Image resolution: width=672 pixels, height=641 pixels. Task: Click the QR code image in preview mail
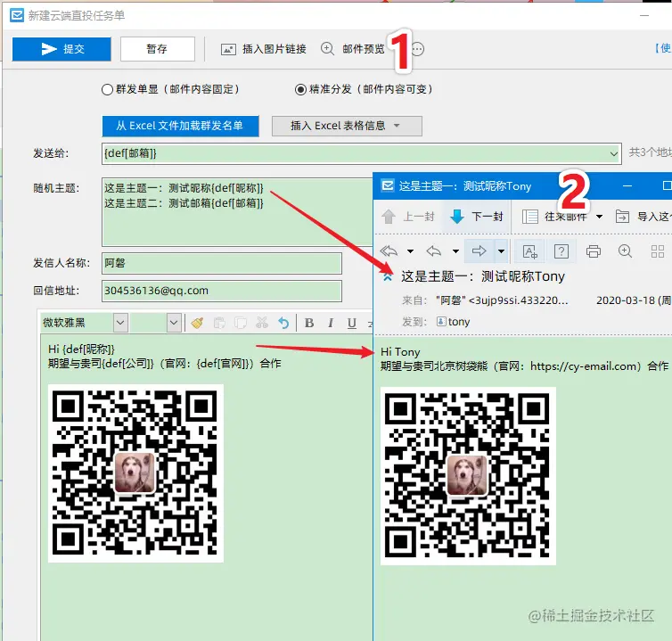468,476
